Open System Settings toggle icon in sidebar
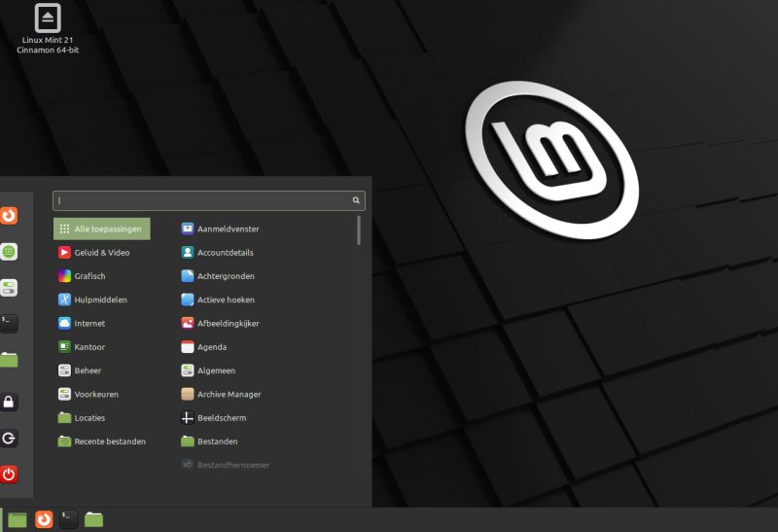The image size is (778, 532). tap(9, 288)
